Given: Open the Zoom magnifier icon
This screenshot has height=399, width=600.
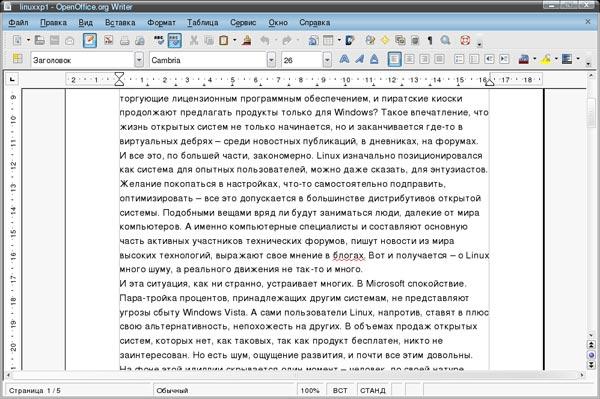Looking at the screenshot, I should click(x=445, y=40).
